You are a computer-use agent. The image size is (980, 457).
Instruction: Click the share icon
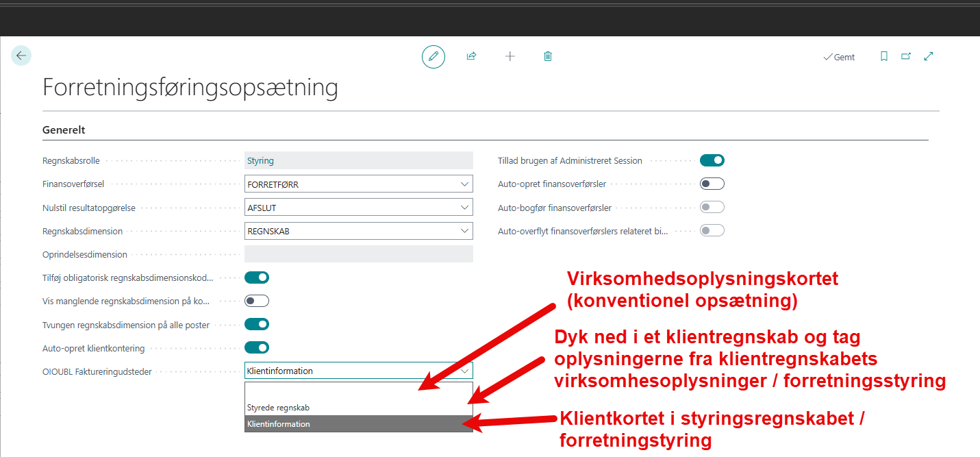[x=471, y=57]
